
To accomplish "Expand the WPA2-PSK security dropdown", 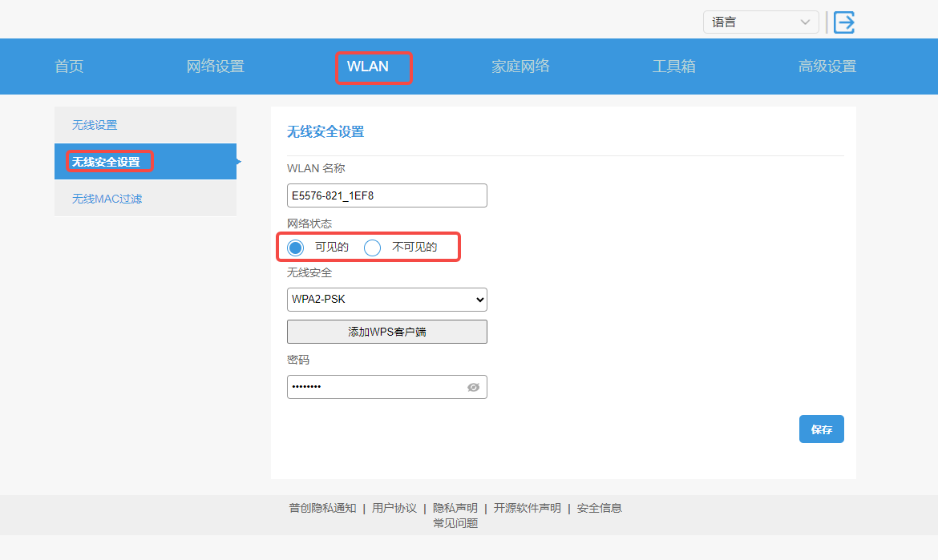I will (x=386, y=300).
